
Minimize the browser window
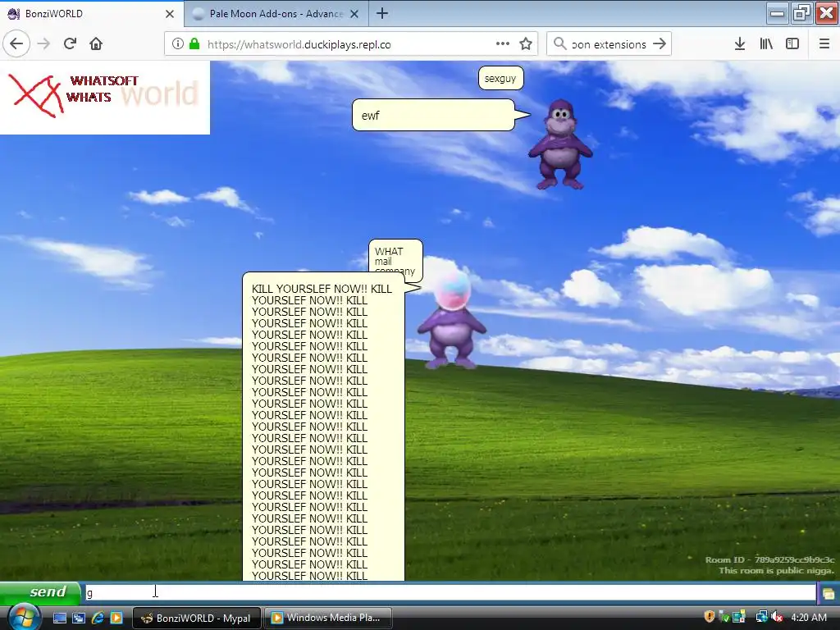coord(777,13)
